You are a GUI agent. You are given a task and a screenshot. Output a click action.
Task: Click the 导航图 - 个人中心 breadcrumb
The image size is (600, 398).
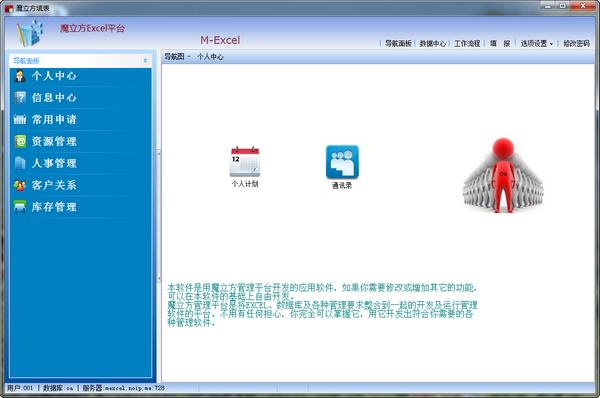194,57
